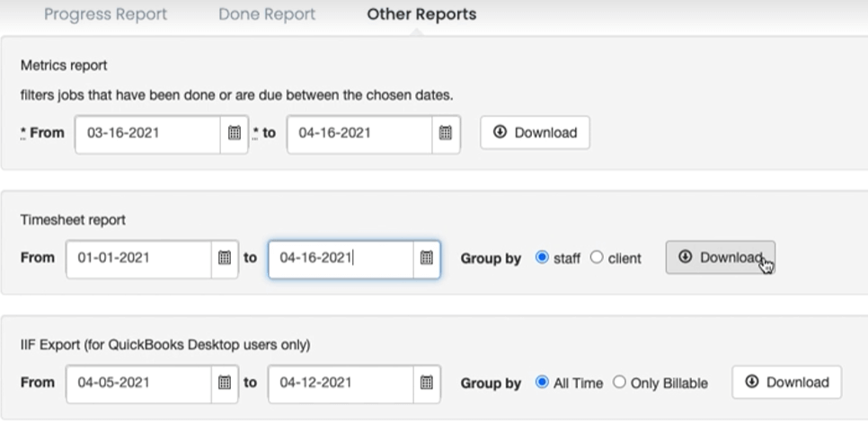Image resolution: width=868 pixels, height=432 pixels.
Task: Download the Metrics report
Action: pos(536,133)
